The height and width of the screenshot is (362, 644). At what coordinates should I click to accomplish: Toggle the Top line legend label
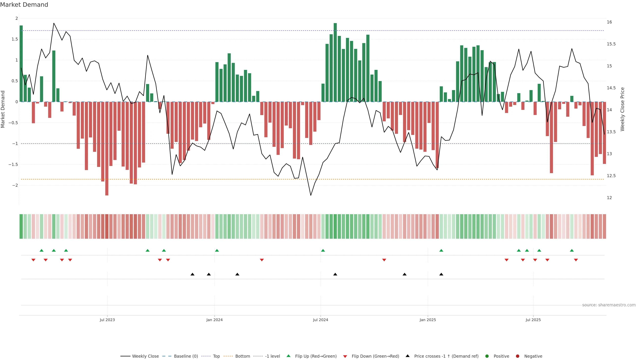point(216,356)
